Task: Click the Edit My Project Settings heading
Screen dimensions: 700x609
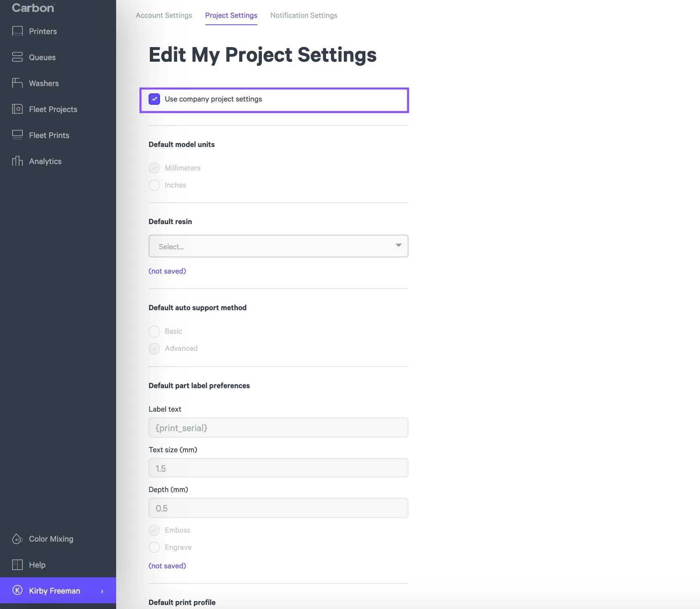Action: (x=263, y=55)
